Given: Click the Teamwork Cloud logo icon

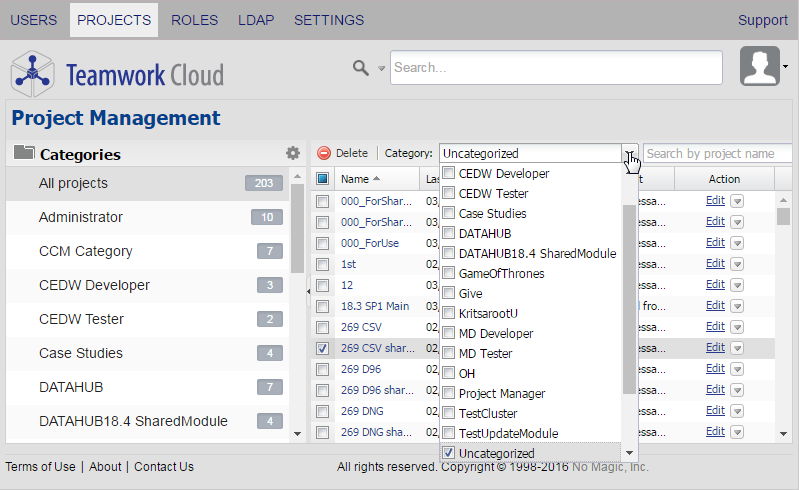Looking at the screenshot, I should point(32,73).
